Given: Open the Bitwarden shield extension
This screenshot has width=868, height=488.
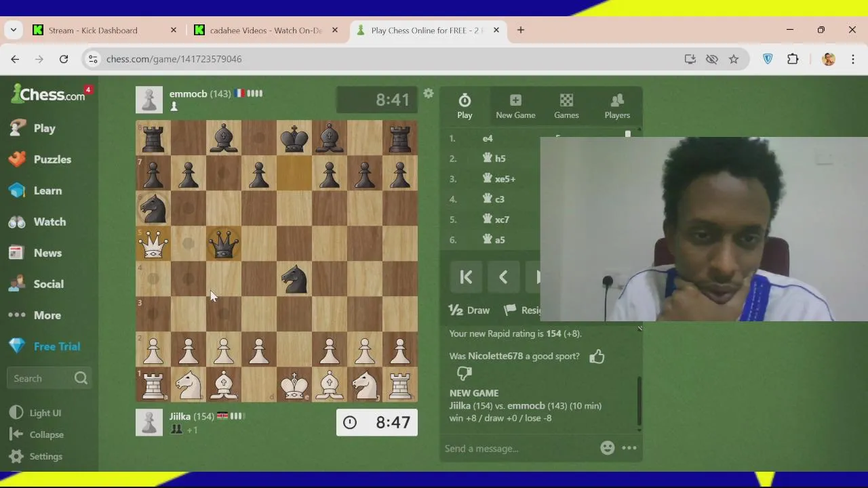Looking at the screenshot, I should click(768, 59).
